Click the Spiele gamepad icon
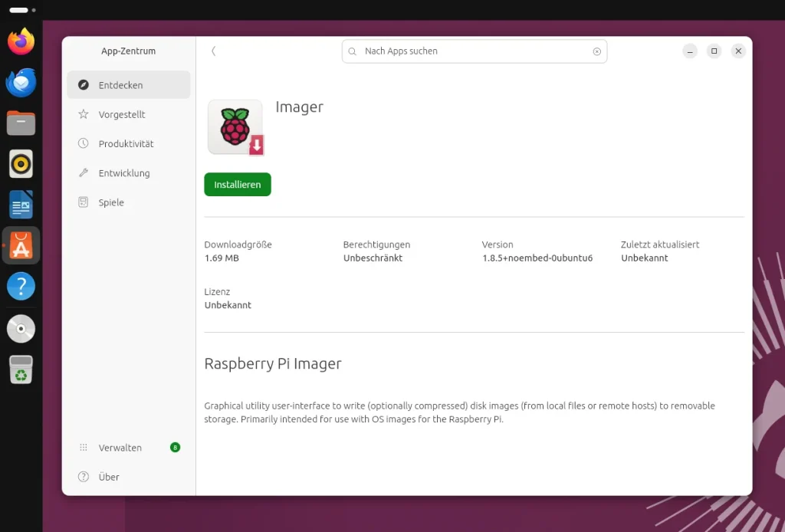Screen dimensions: 785x532 pyautogui.click(x=84, y=202)
